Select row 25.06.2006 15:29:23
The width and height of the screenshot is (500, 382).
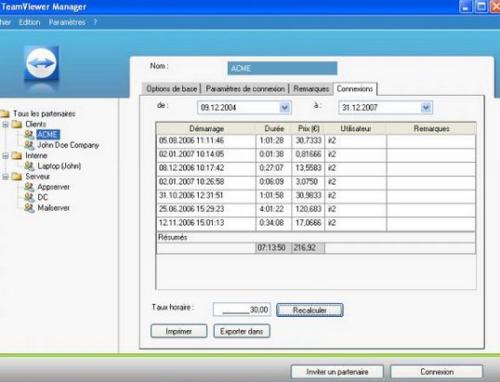(x=316, y=209)
